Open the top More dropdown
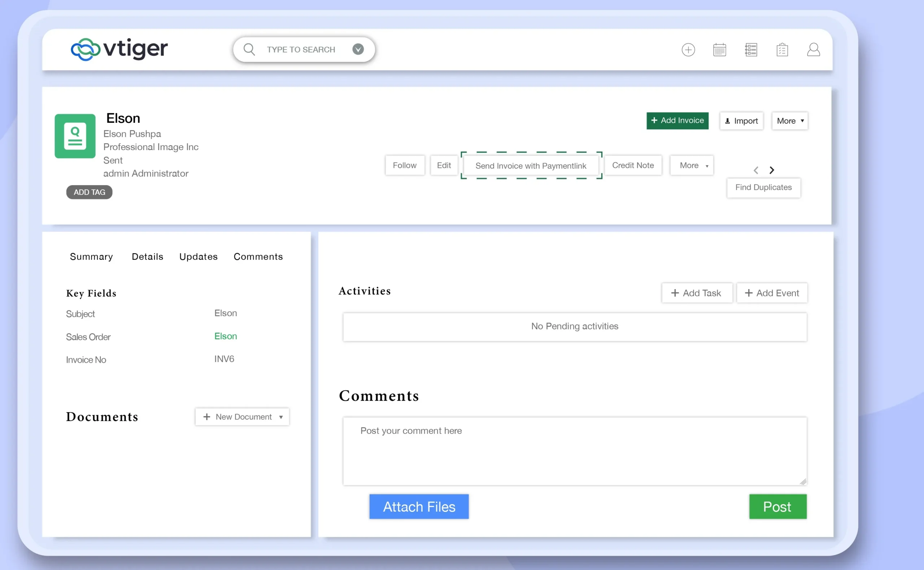The image size is (924, 570). point(789,121)
